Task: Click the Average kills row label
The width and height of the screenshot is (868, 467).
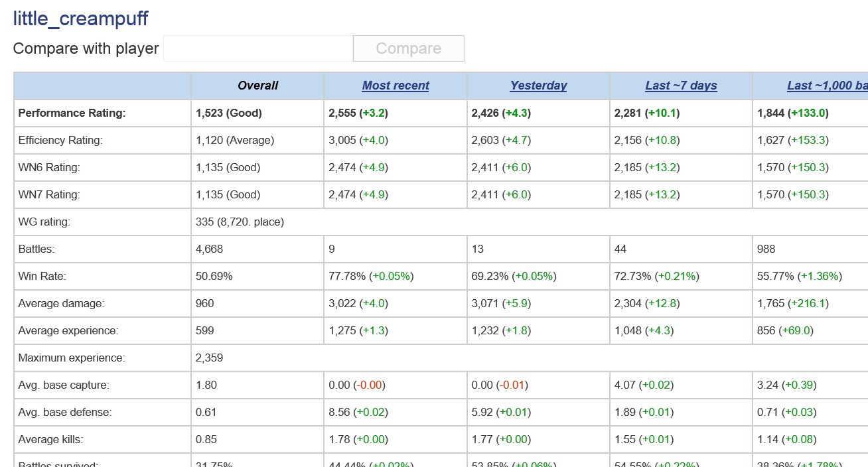Action: click(x=50, y=439)
